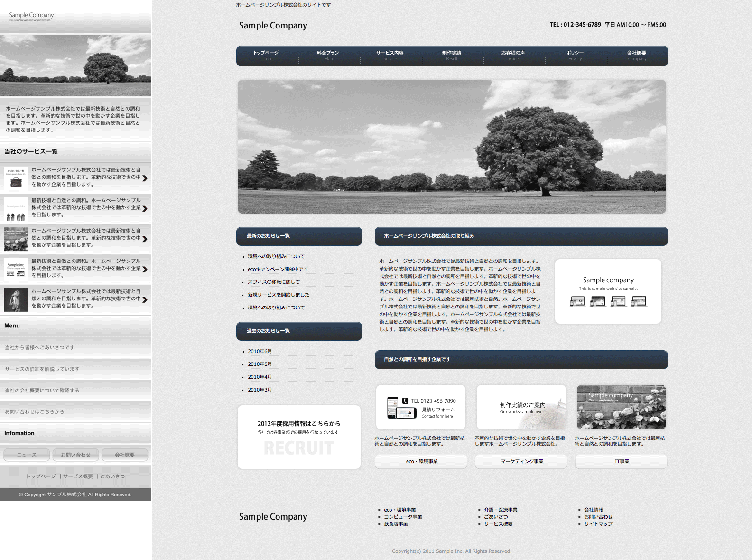The image size is (752, 560).
Task: Open 料金プラン in the navy navigation bar
Action: pos(328,56)
